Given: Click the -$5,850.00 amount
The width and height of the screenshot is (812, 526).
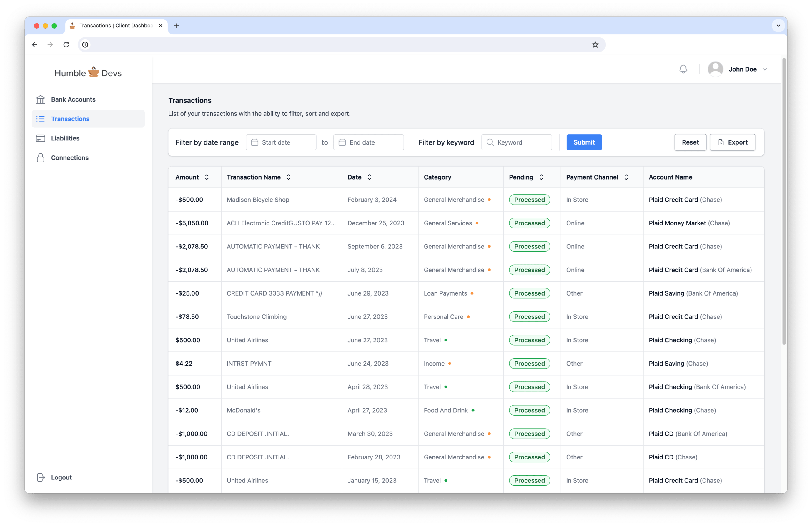Looking at the screenshot, I should point(192,223).
